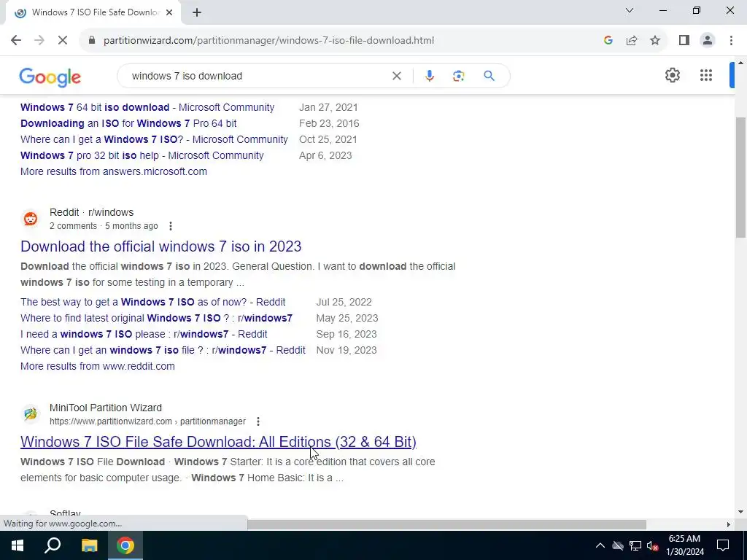Open the three-dot menu next to Reddit result
The width and height of the screenshot is (747, 560).
click(x=171, y=226)
